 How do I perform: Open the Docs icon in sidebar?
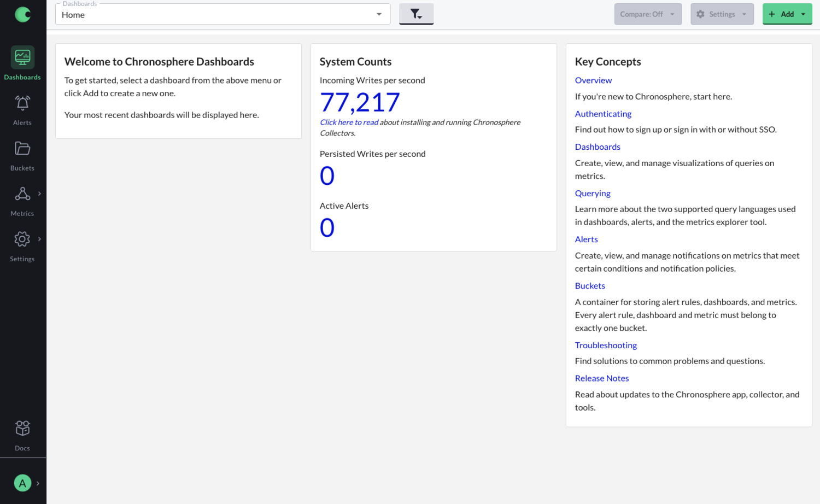[22, 428]
